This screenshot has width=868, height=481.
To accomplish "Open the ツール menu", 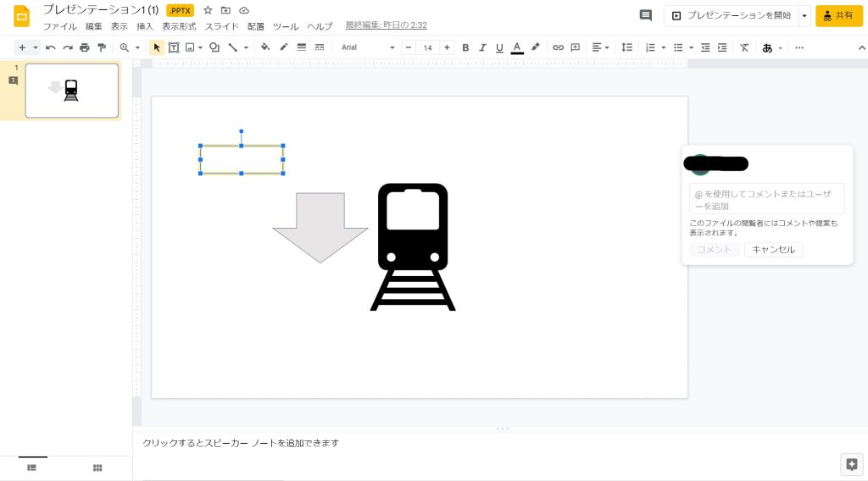I will point(285,26).
